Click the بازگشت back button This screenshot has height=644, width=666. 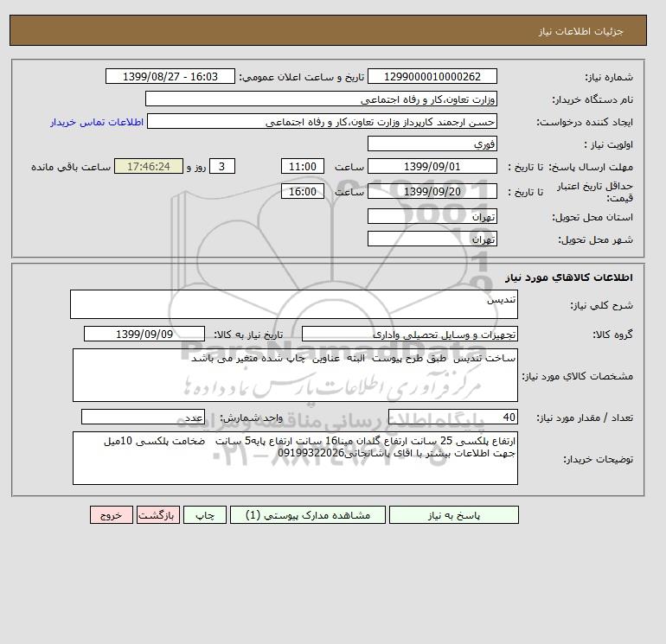point(158,514)
